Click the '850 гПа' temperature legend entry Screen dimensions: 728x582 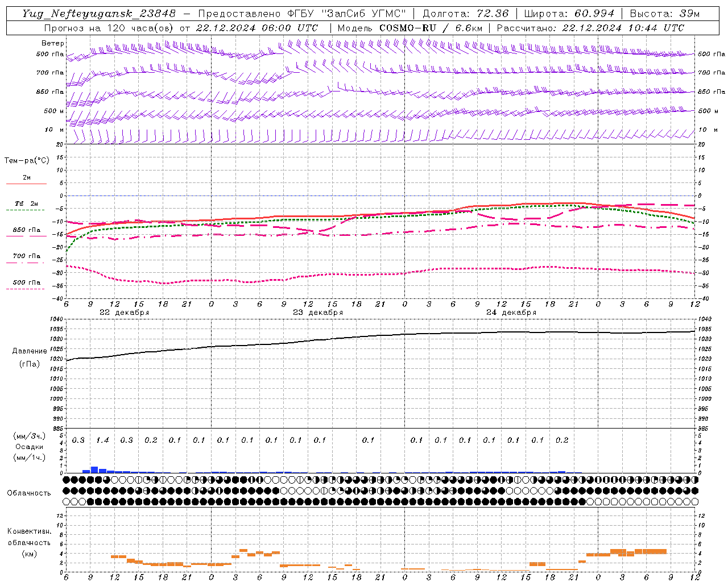[27, 230]
